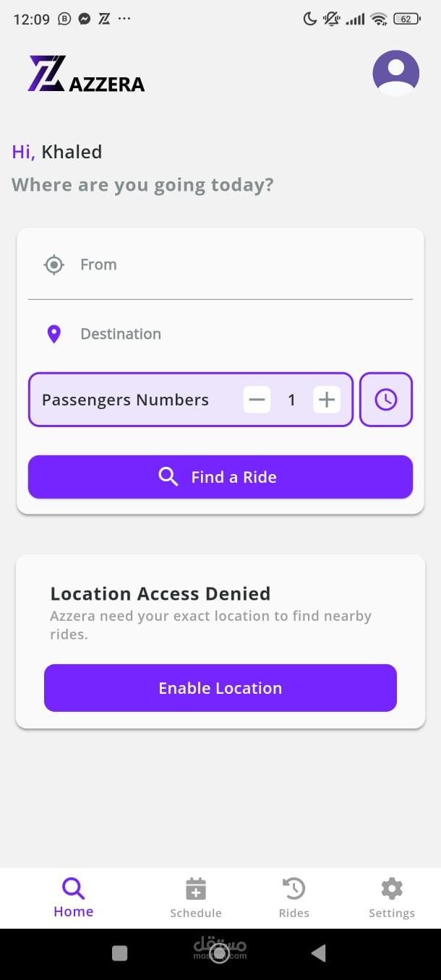The height and width of the screenshot is (980, 441).
Task: Open the user profile avatar
Action: coord(395,72)
